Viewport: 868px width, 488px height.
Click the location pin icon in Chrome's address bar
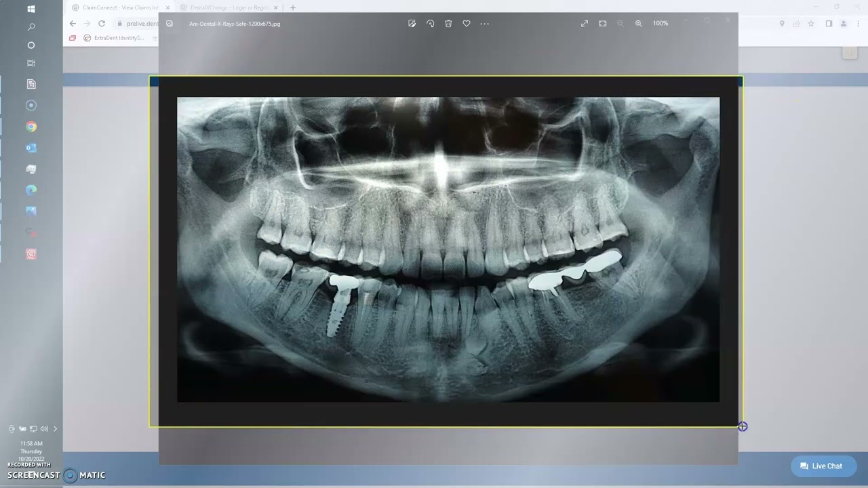[782, 23]
